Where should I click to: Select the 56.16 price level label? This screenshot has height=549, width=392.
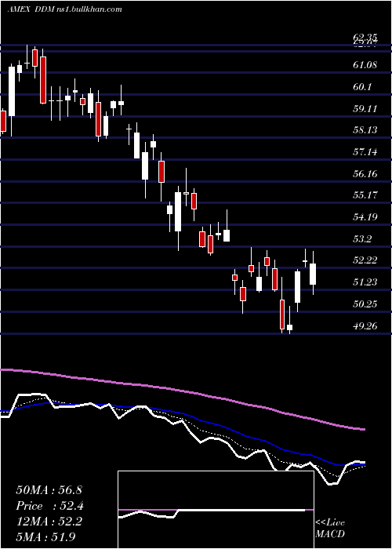(365, 173)
